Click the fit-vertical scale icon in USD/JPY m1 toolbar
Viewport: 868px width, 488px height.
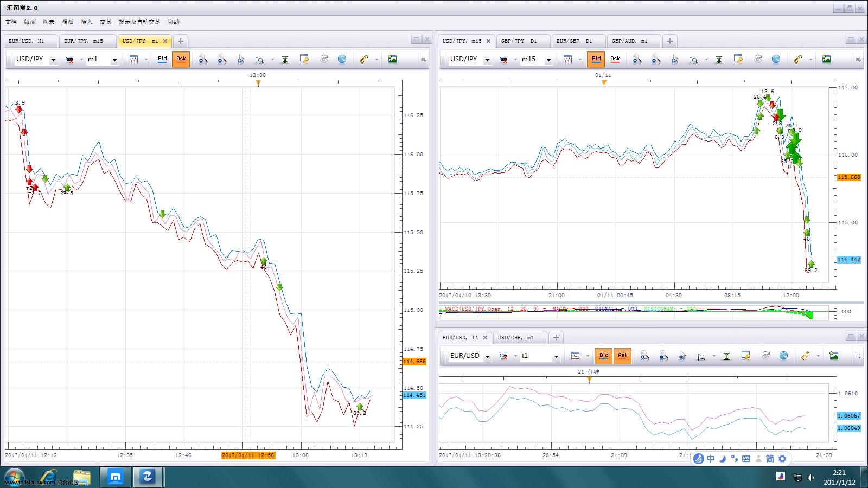click(285, 59)
